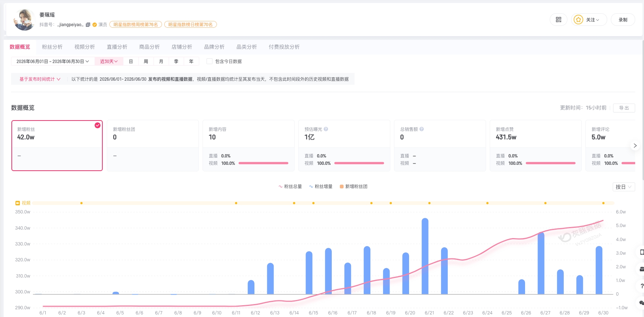Click the 6/21 fan growth bar

(425, 256)
